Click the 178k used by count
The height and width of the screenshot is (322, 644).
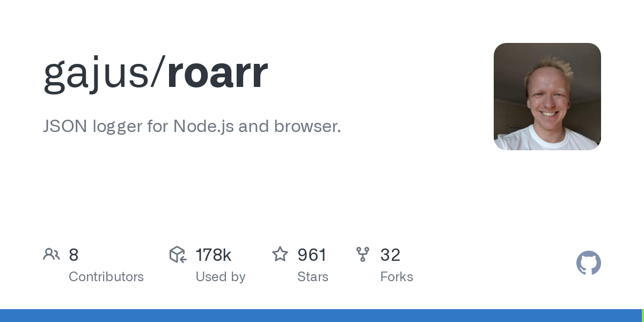(x=214, y=255)
